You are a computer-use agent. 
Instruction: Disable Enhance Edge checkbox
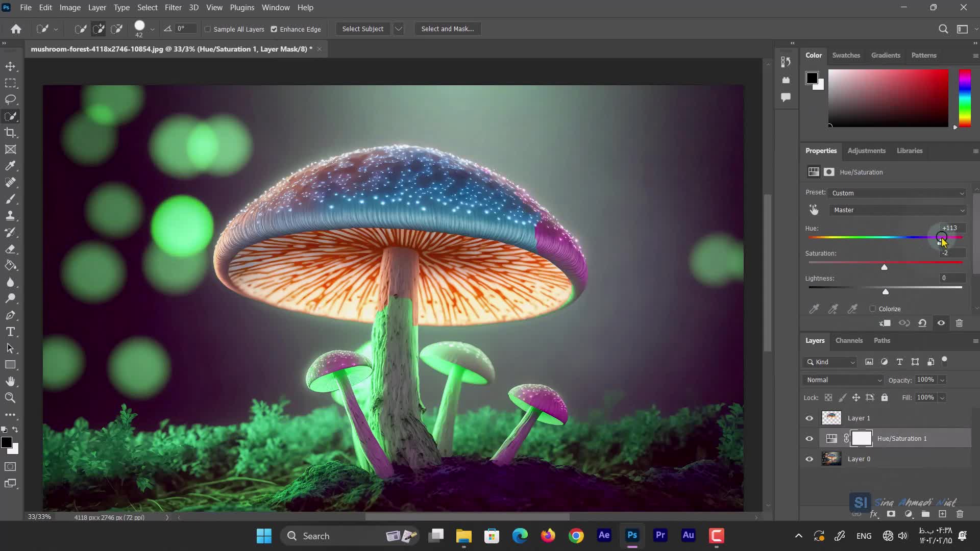(x=274, y=29)
